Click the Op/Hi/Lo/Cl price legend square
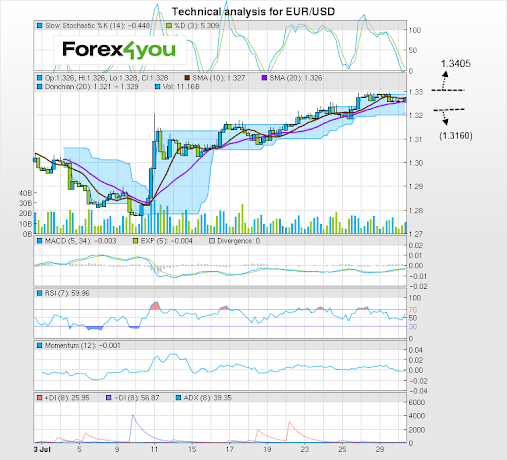Image resolution: width=507 pixels, height=460 pixels. [40, 78]
